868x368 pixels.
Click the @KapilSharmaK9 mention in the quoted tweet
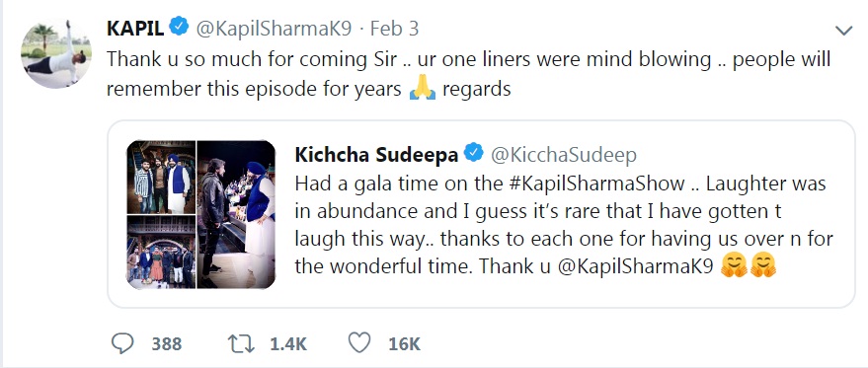(635, 266)
